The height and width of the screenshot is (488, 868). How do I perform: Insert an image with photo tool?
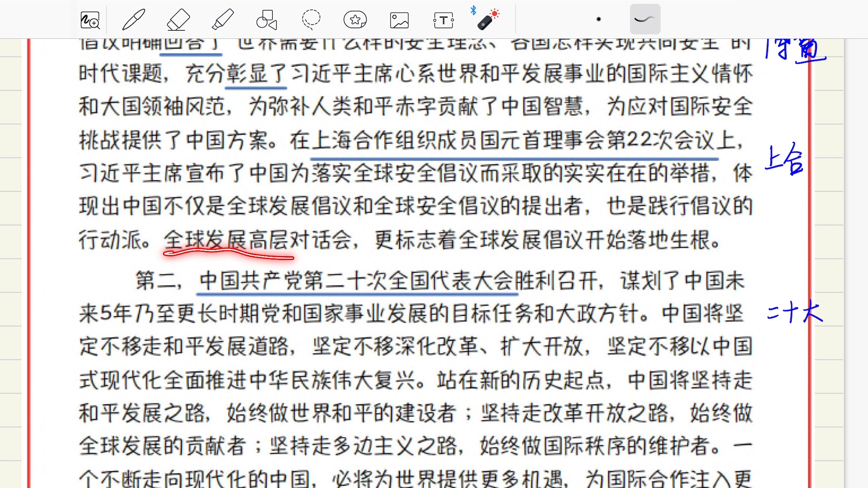(399, 20)
